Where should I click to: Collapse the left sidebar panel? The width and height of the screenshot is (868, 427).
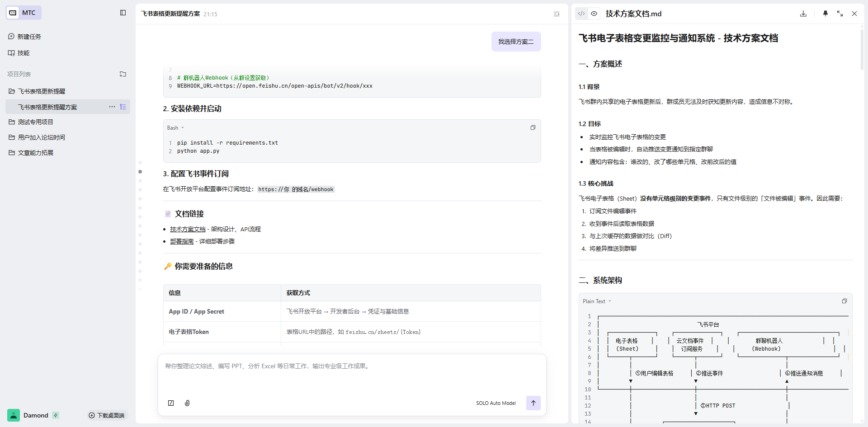123,13
